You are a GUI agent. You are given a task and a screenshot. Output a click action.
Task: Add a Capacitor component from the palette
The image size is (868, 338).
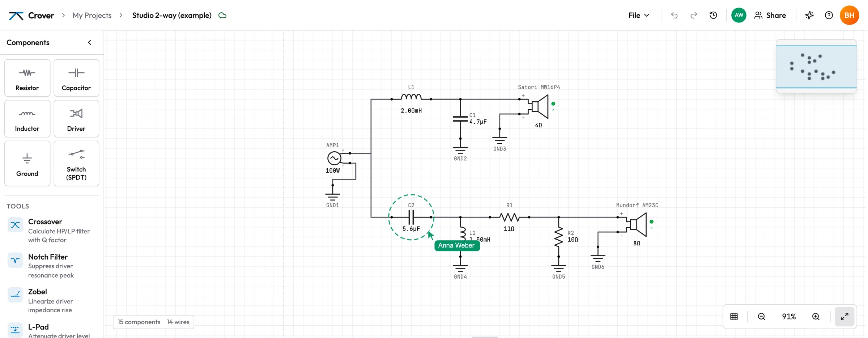(76, 78)
